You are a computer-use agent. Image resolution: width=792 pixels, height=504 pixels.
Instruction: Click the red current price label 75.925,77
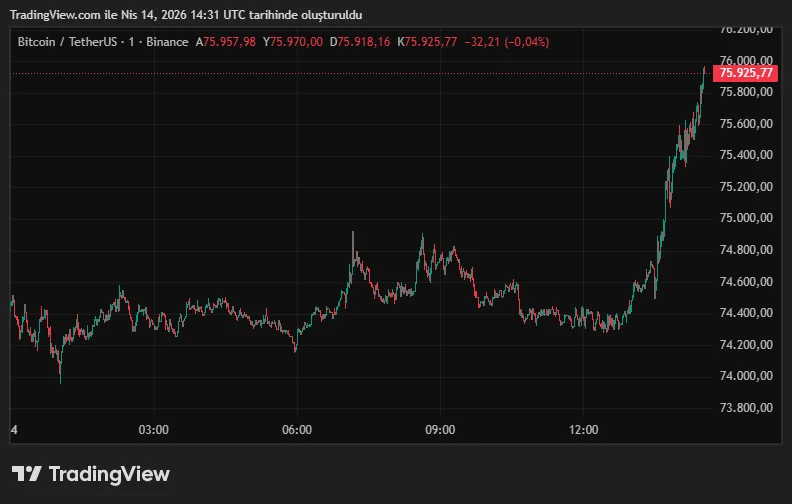pyautogui.click(x=746, y=73)
